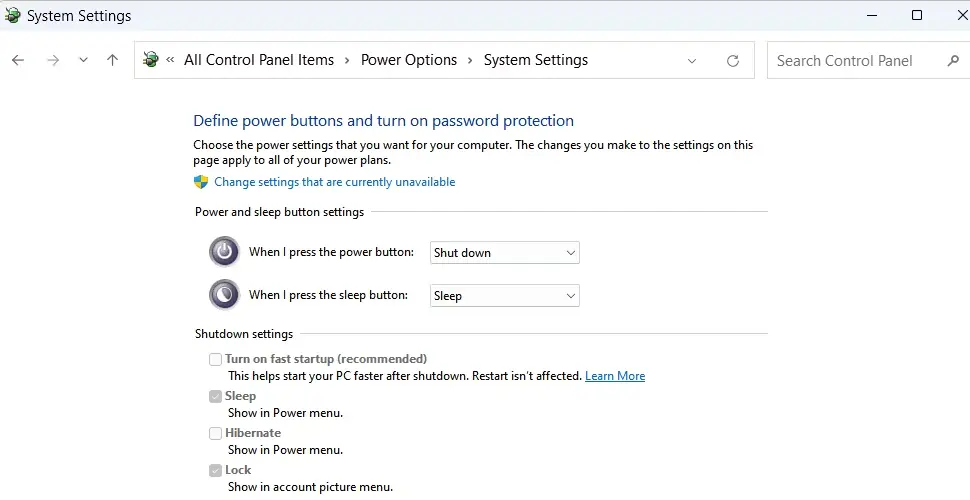
Task: Navigate to Power Options breadcrumb
Action: pyautogui.click(x=409, y=60)
